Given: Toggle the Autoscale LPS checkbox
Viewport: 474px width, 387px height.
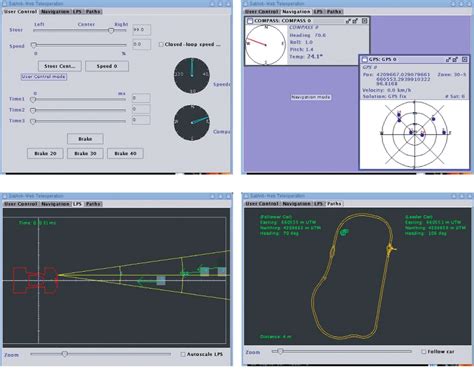Looking at the screenshot, I should [183, 354].
